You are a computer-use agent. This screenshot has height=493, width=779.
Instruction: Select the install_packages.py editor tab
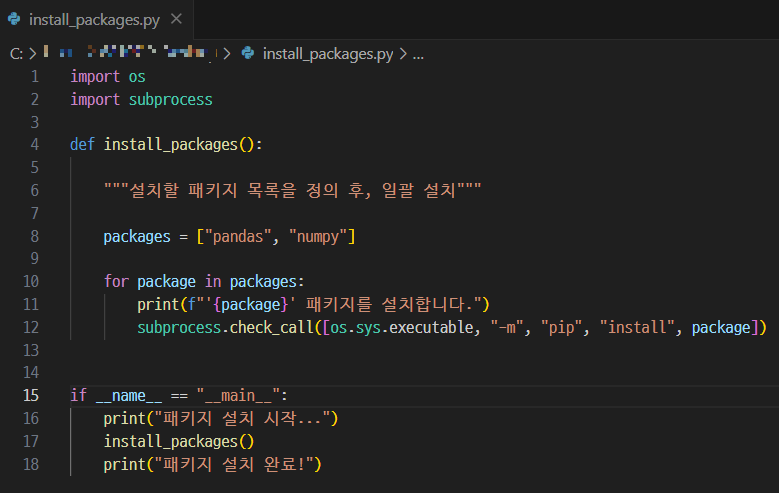96,19
